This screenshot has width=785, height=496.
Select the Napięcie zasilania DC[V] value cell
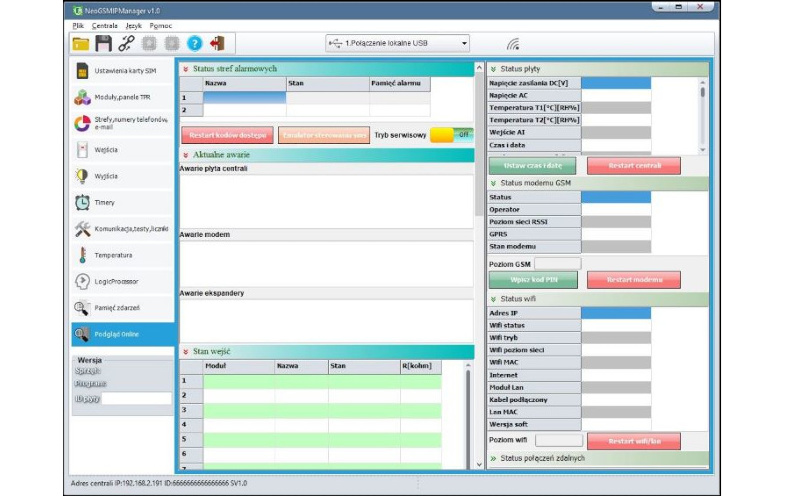point(616,83)
